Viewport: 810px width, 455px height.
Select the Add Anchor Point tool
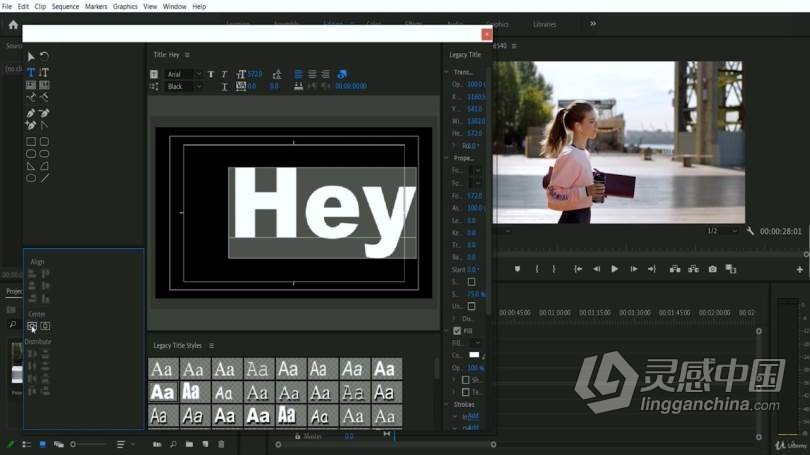tap(31, 125)
